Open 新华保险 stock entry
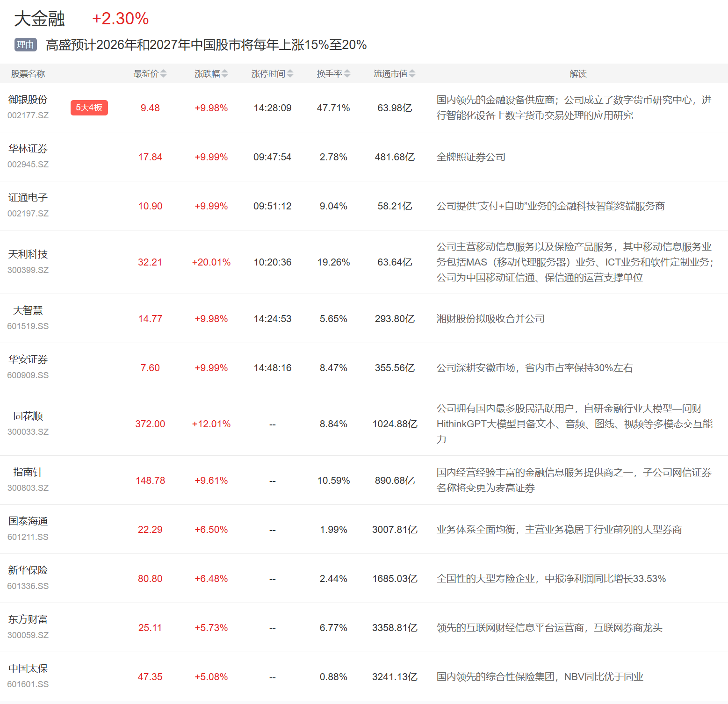 28,570
